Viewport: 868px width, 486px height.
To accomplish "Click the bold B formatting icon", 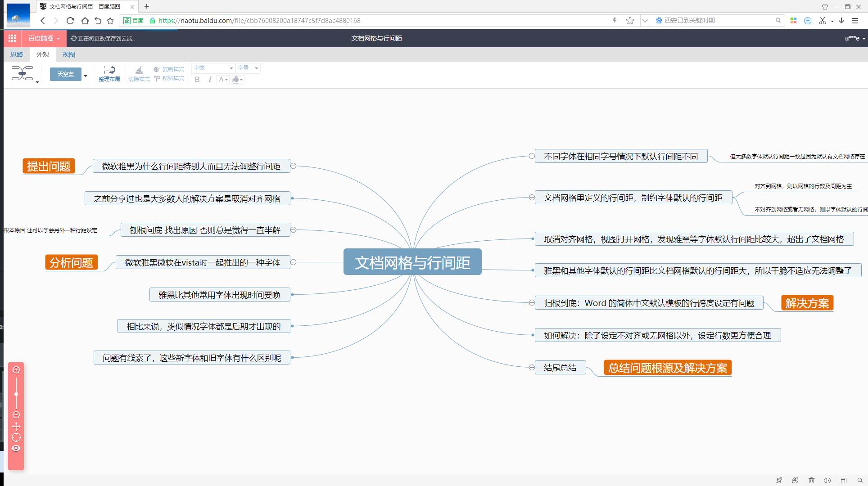I will (x=197, y=80).
